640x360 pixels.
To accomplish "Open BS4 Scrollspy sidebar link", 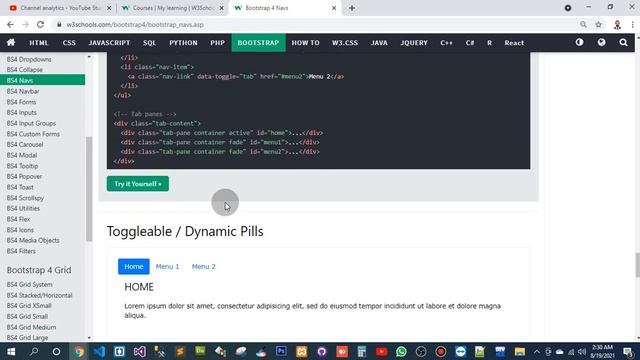I will [x=25, y=198].
